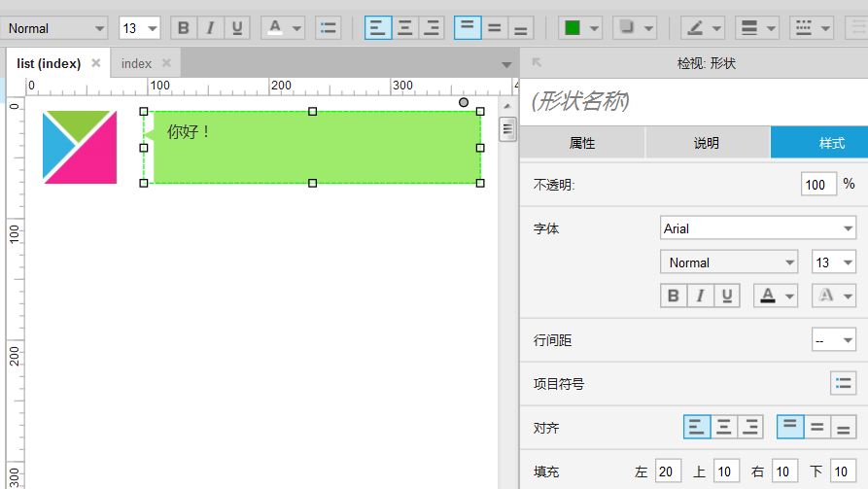Align top in the 对齐 row

(x=790, y=427)
